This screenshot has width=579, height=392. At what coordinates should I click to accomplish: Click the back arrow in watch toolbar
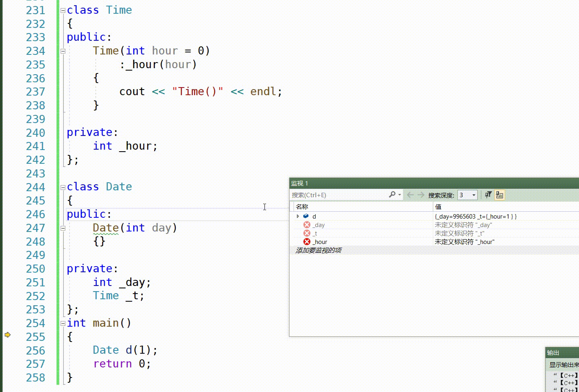[410, 195]
